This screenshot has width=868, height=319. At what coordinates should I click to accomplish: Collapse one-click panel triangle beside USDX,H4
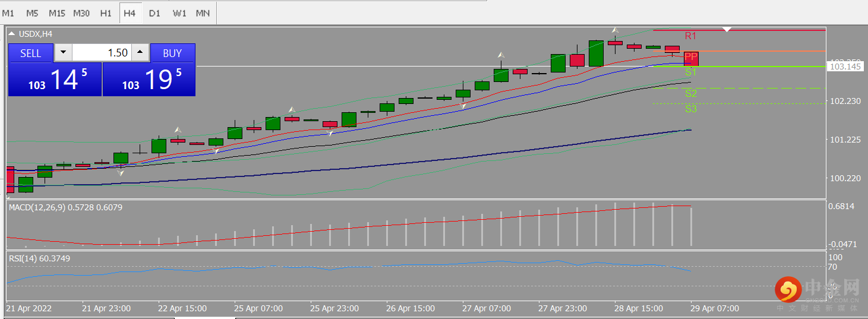(12, 34)
